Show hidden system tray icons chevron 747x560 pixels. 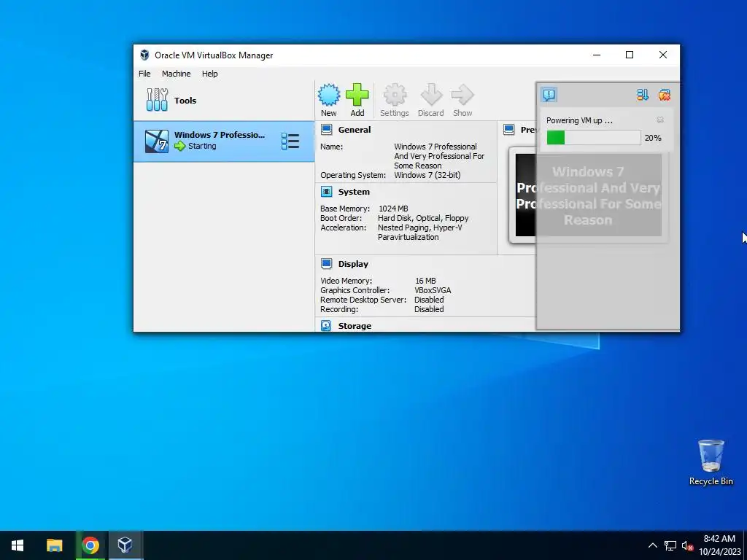coord(653,545)
